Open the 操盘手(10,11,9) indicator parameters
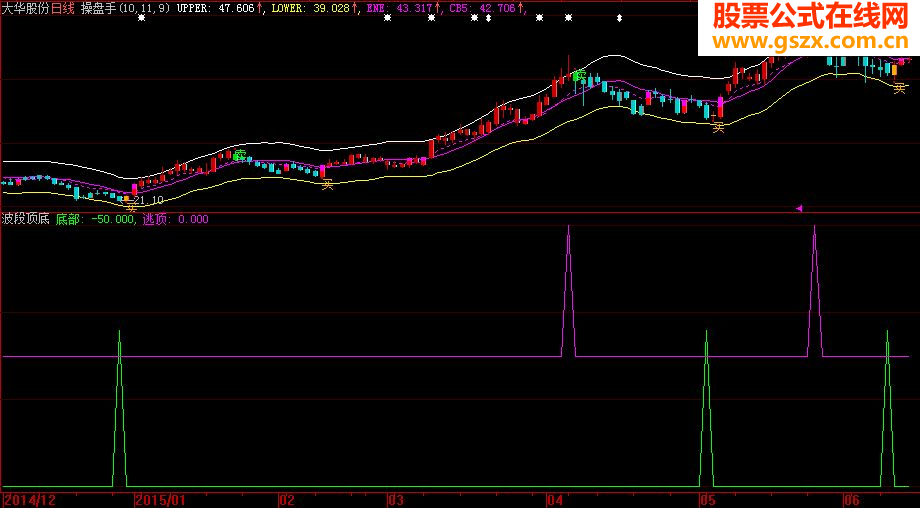The width and height of the screenshot is (920, 508). click(126, 8)
